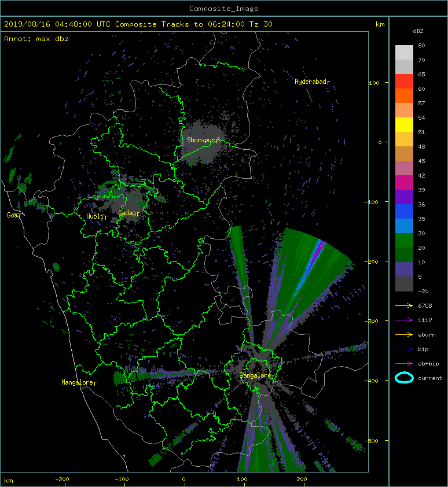Click the km unit label at bottom left
This screenshot has height=487, width=448.
coord(9,481)
